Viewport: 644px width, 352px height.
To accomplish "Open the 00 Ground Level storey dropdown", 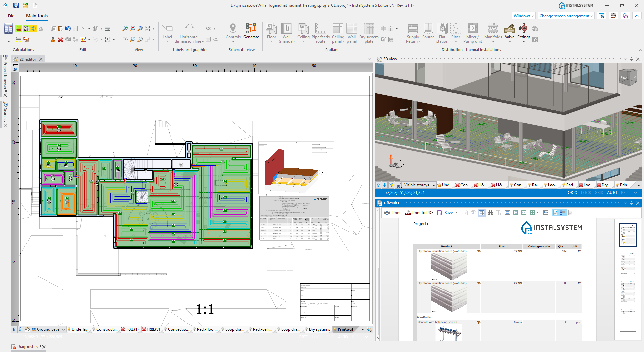I will [x=63, y=329].
